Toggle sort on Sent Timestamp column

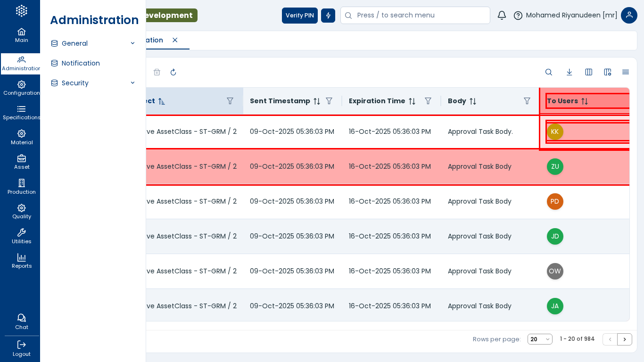pos(317,101)
